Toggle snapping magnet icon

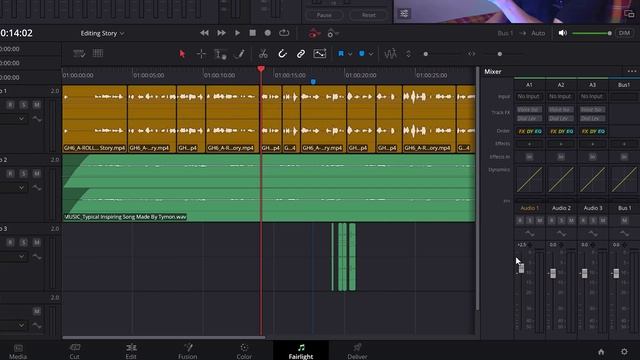pos(282,54)
